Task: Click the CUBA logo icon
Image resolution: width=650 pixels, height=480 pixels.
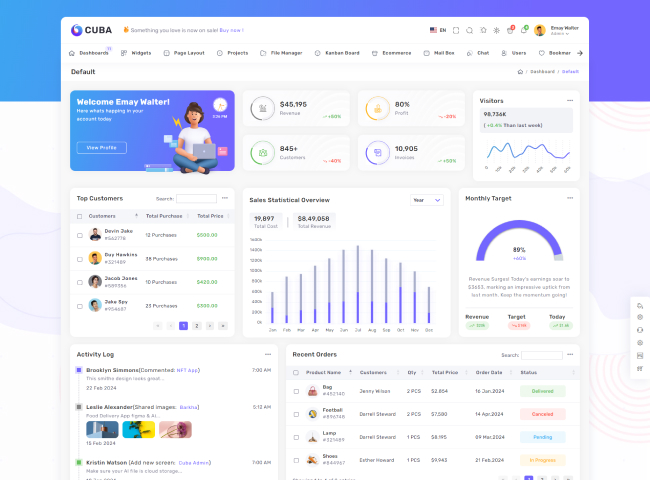Action: pos(77,30)
